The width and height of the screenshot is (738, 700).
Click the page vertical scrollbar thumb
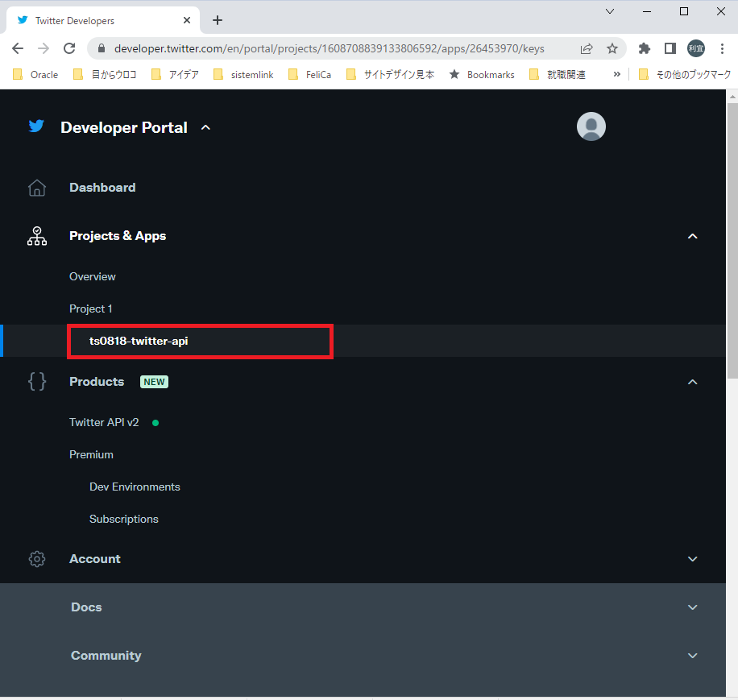732,240
